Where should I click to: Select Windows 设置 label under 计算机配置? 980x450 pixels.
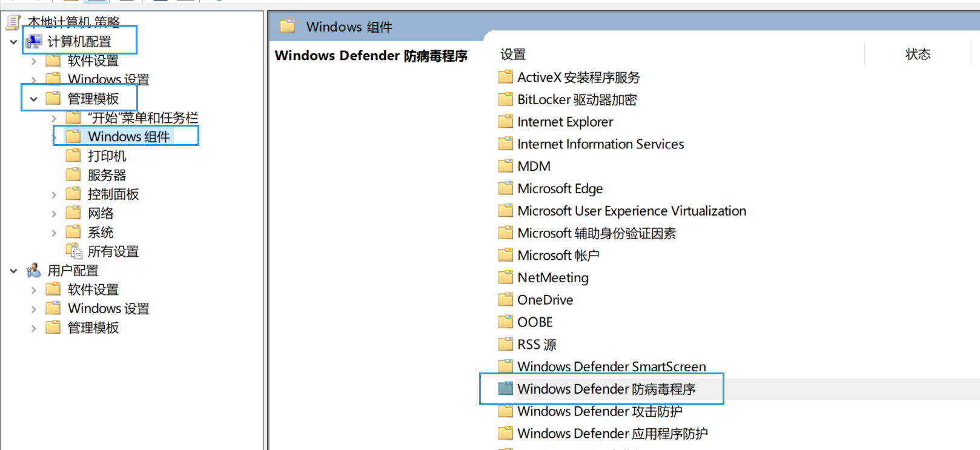click(x=108, y=79)
